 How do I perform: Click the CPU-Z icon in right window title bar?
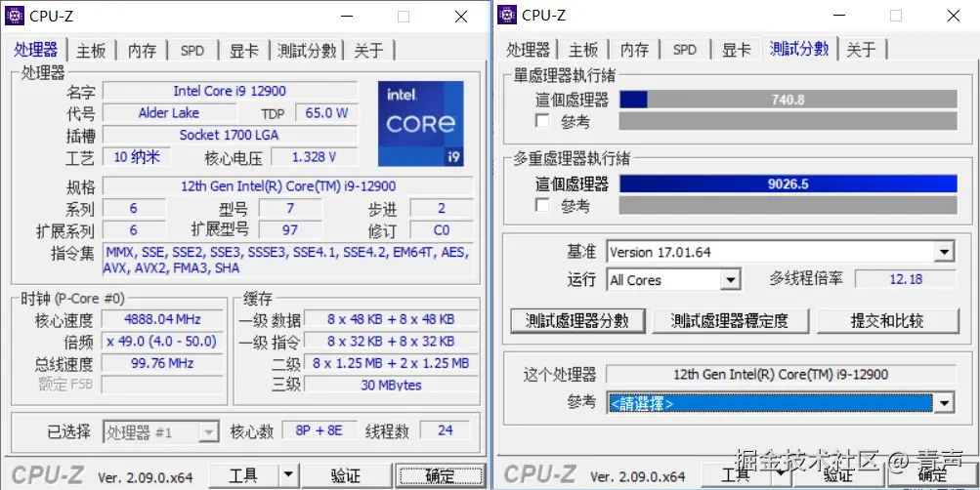click(x=507, y=15)
